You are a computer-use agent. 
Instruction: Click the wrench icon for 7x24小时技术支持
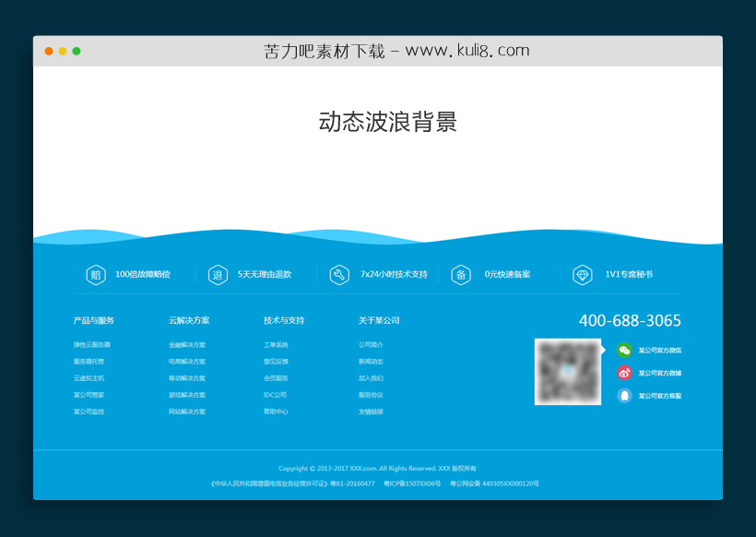(x=339, y=274)
